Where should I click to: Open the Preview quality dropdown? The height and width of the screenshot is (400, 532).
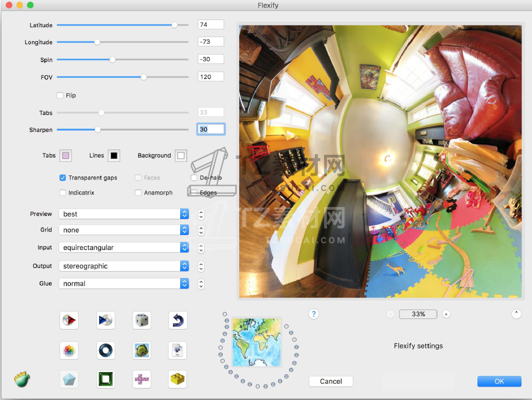124,214
